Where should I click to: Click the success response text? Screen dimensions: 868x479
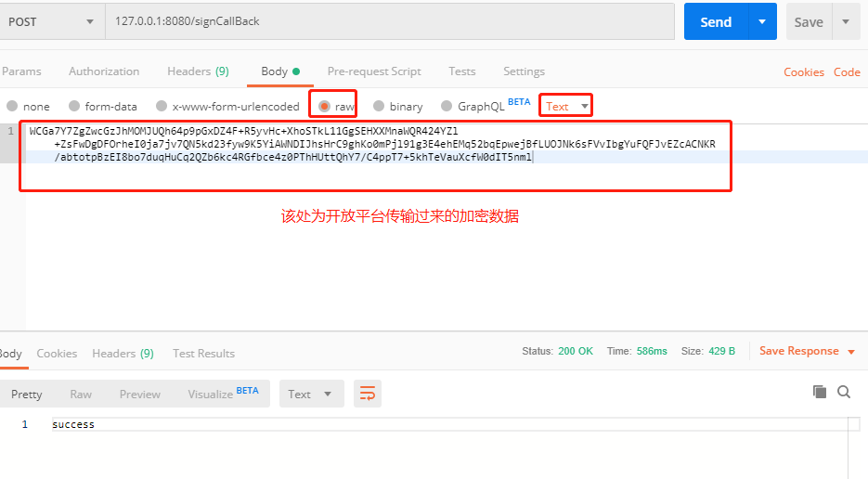click(73, 424)
